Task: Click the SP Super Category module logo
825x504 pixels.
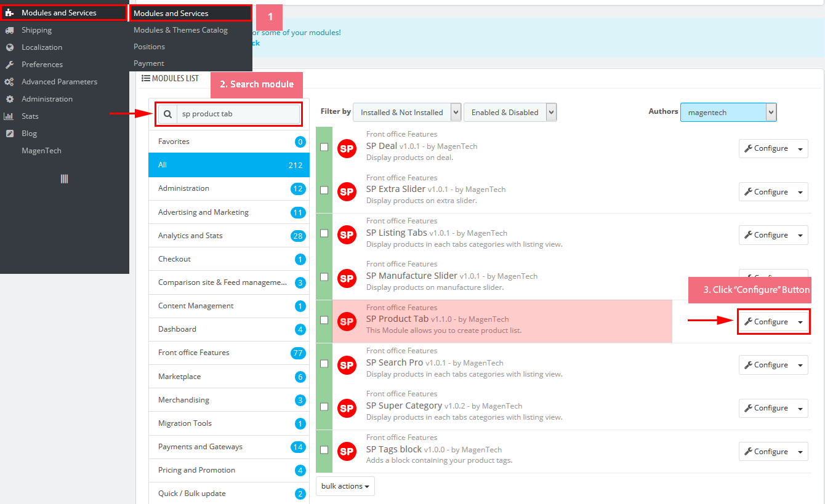Action: coord(347,408)
